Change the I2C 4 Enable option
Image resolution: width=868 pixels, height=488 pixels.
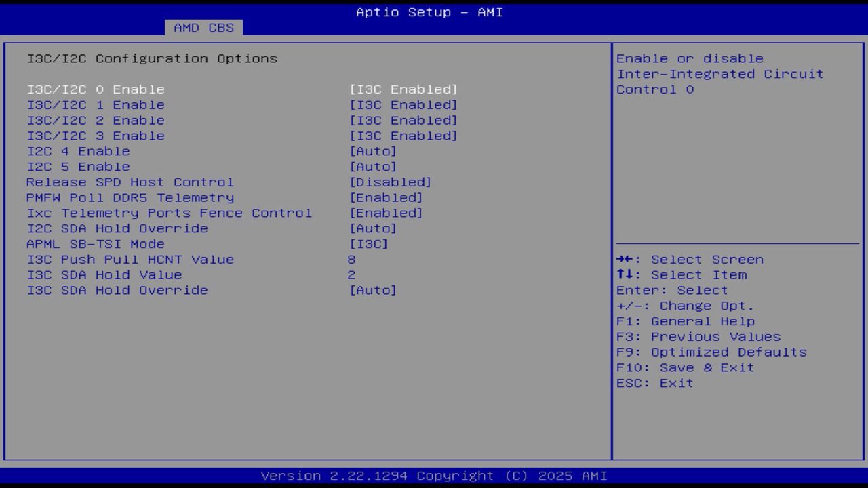pos(78,151)
